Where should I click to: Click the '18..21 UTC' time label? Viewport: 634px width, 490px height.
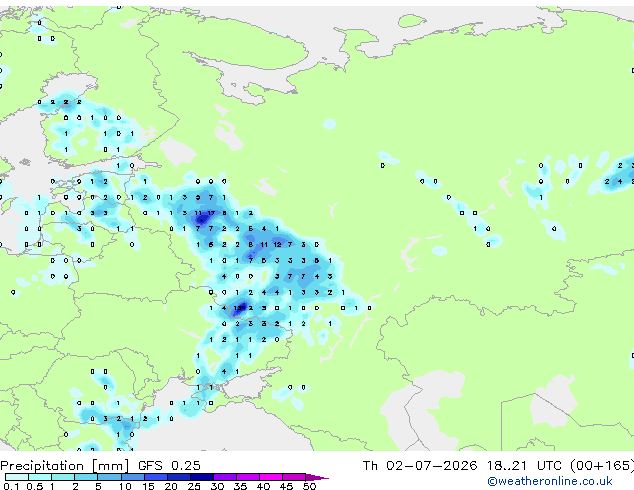pyautogui.click(x=524, y=466)
